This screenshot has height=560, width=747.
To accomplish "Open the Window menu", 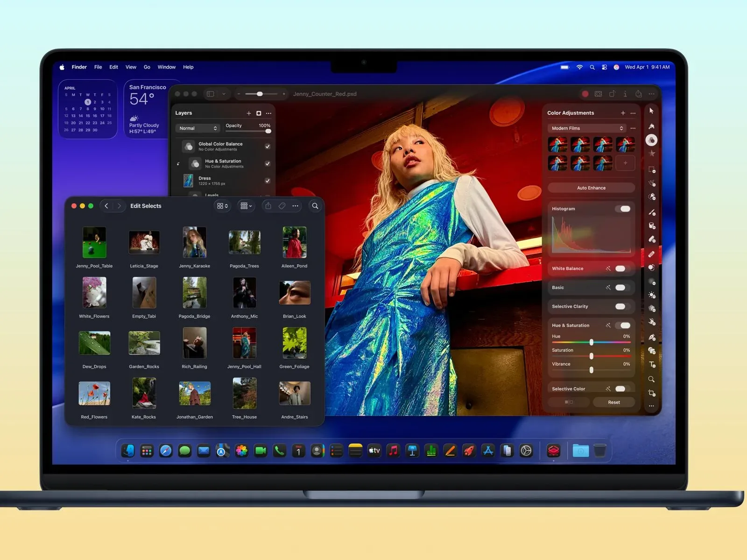I will 167,67.
